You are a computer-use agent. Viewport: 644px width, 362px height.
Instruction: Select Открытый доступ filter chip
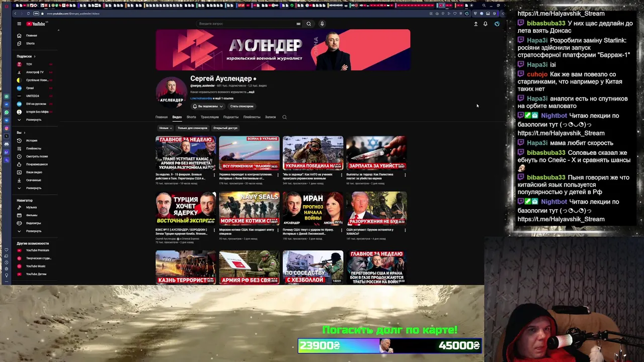225,128
